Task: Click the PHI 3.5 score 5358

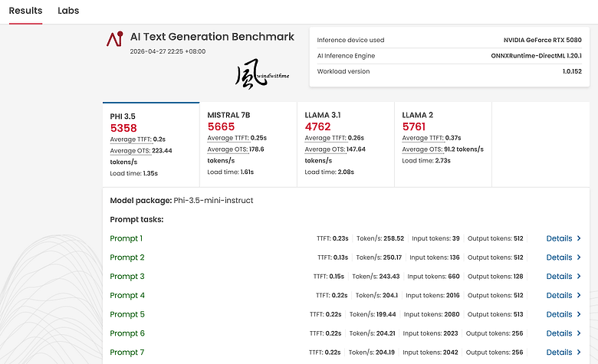Action: 123,128
